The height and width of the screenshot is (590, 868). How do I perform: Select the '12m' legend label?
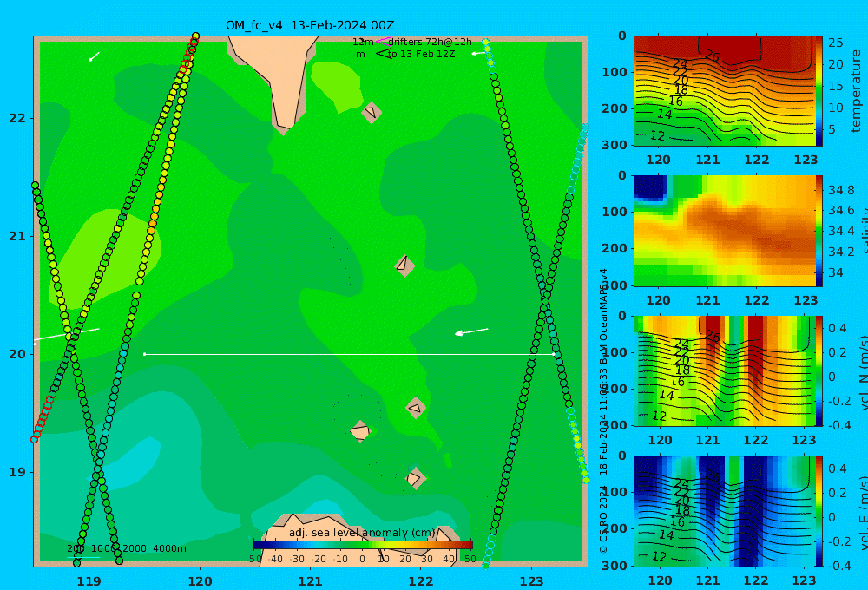coord(363,42)
